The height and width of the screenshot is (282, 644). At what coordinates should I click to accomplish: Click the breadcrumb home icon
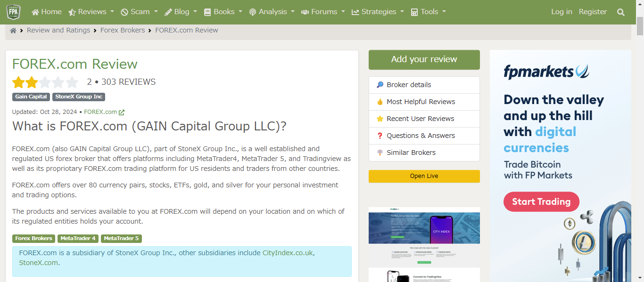coord(13,31)
